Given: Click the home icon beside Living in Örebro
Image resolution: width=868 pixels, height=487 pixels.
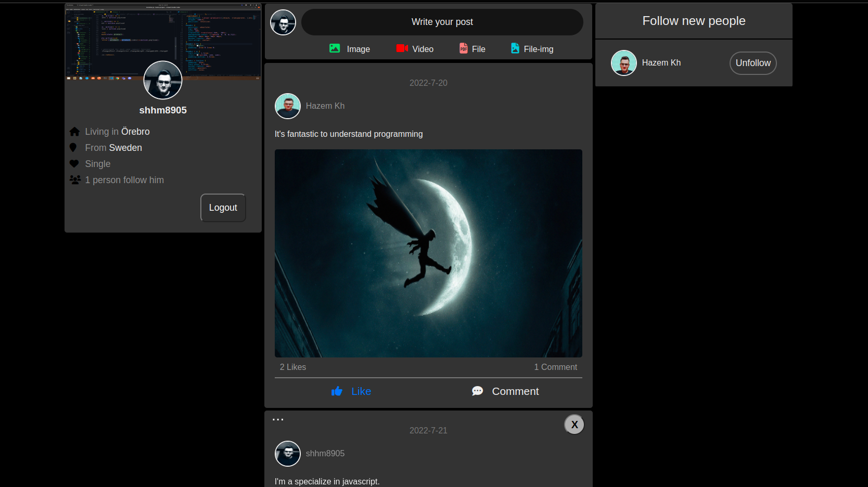Looking at the screenshot, I should point(74,131).
